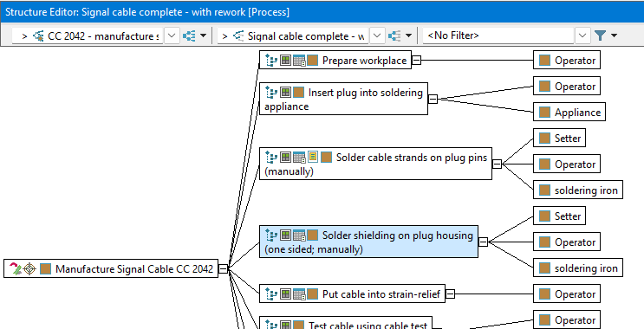Select the Prepare workplace process node
Screen dimensions: 644x329
[335, 60]
